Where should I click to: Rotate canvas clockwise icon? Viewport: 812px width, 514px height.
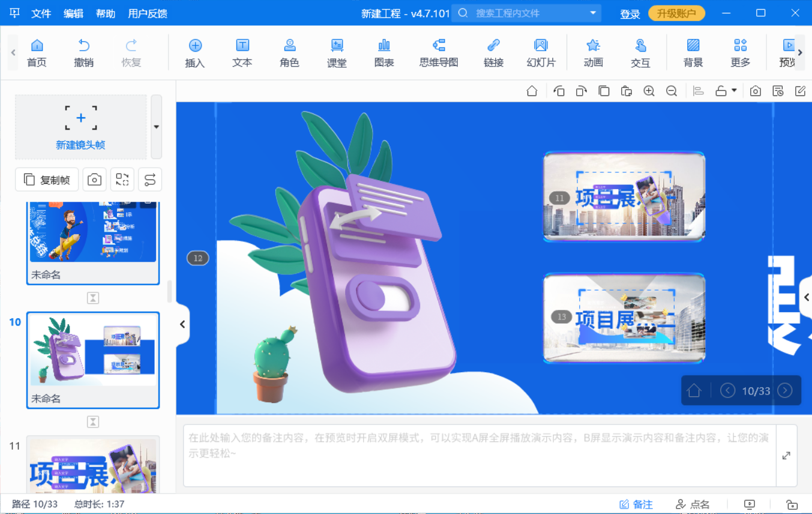tap(581, 91)
